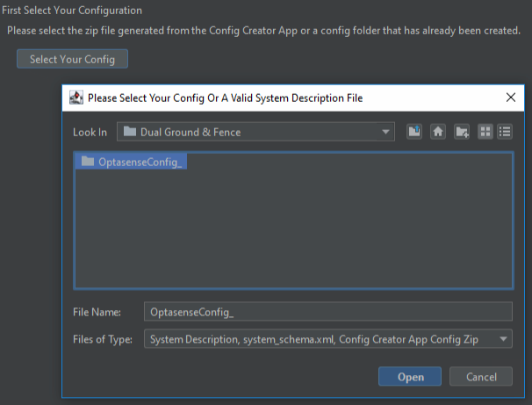The image size is (532, 405).
Task: Click the folder icon beside OptasenseConfig_
Action: tap(87, 162)
